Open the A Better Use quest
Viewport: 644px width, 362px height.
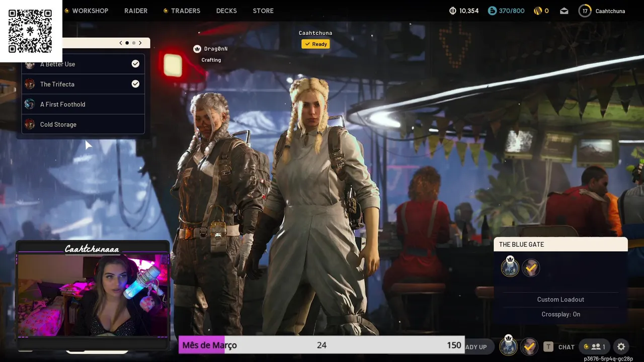pos(83,64)
